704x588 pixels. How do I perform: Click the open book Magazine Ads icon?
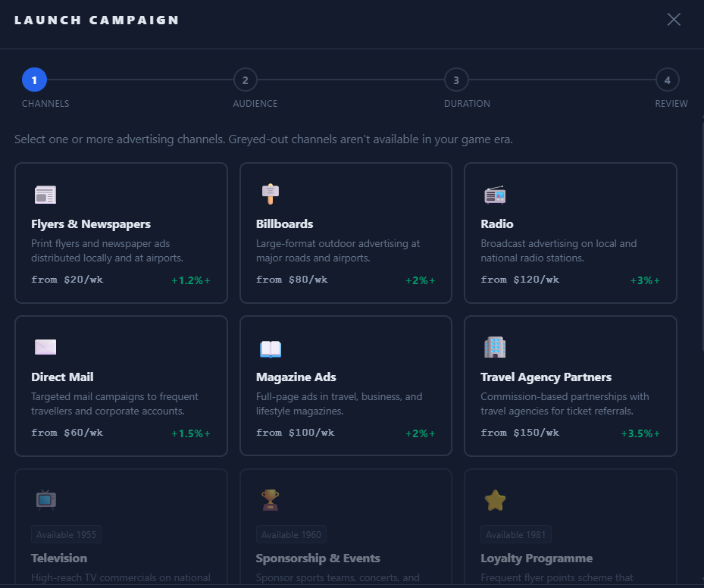[271, 349]
